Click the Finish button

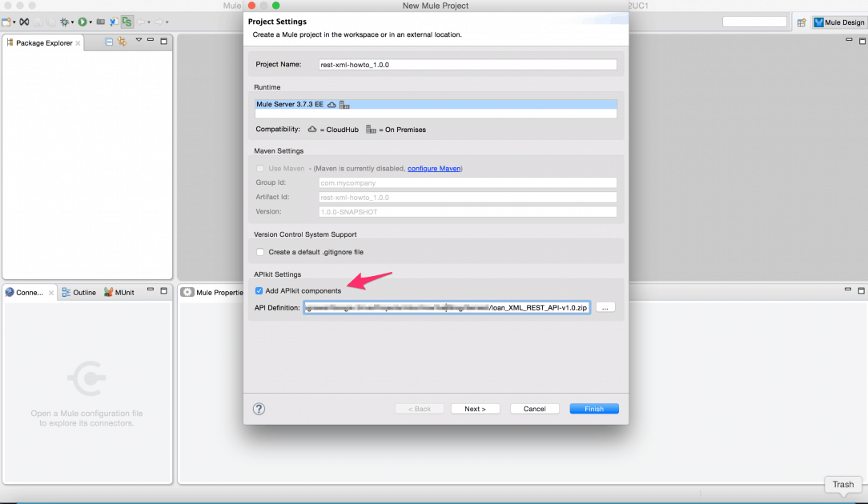593,409
